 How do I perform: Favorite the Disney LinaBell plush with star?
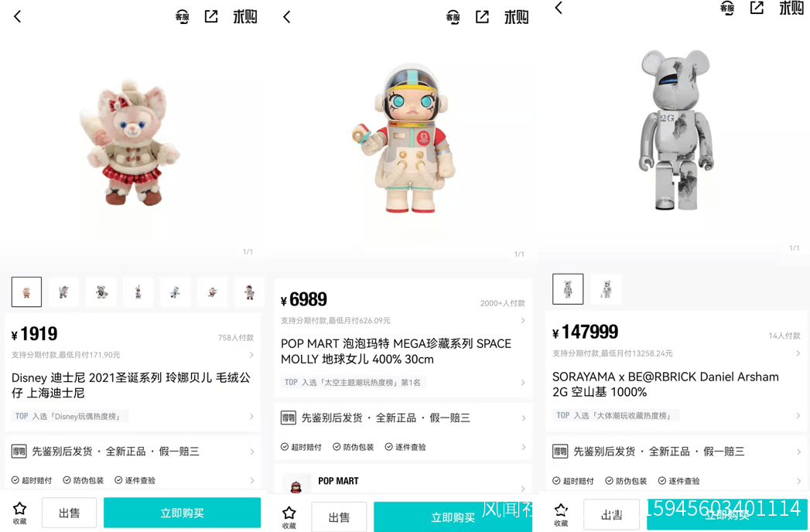[19, 513]
